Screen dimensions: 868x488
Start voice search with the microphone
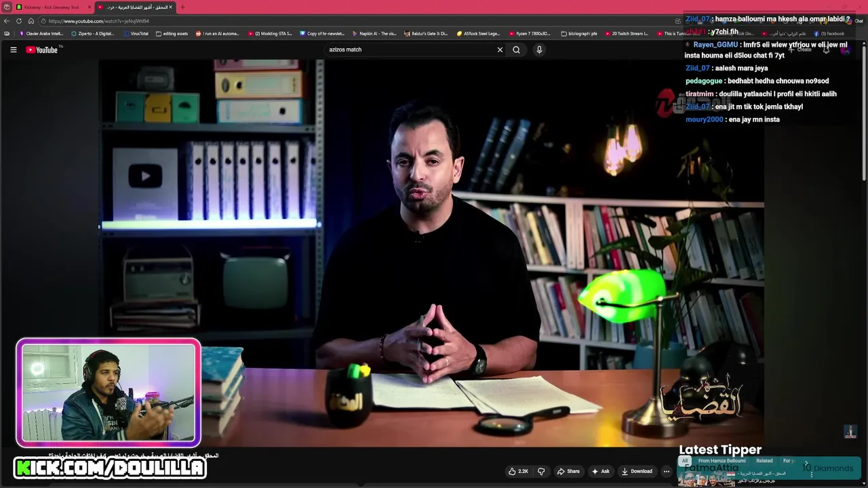[x=539, y=49]
